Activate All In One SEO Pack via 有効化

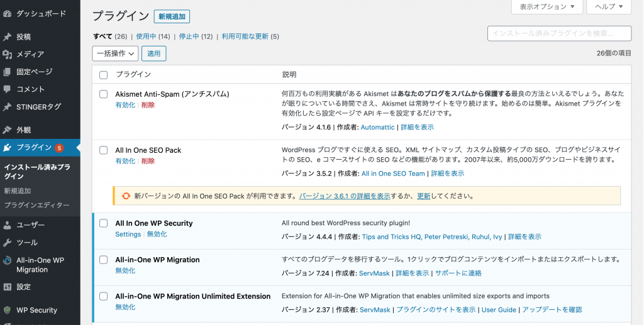click(125, 162)
